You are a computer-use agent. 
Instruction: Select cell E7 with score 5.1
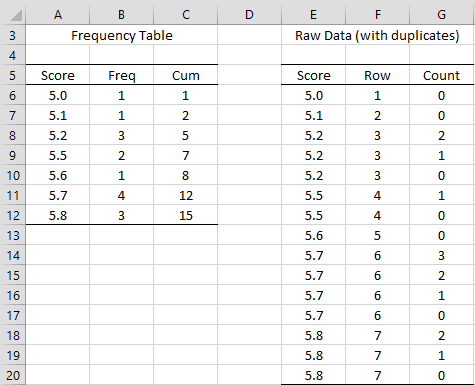pos(313,115)
